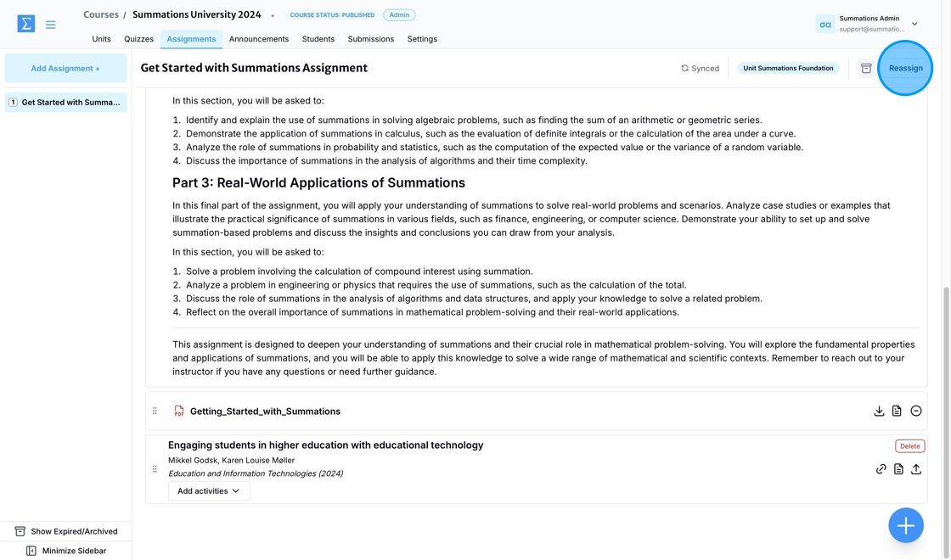The image size is (951, 560).
Task: Click drag handle of the PDF attachment
Action: pyautogui.click(x=155, y=411)
